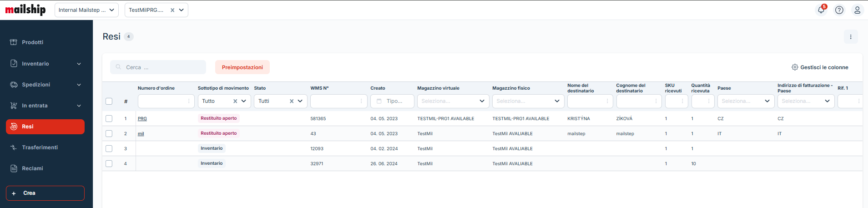Click the Gestisci le colonne gear icon
This screenshot has width=868, height=208.
(x=795, y=67)
